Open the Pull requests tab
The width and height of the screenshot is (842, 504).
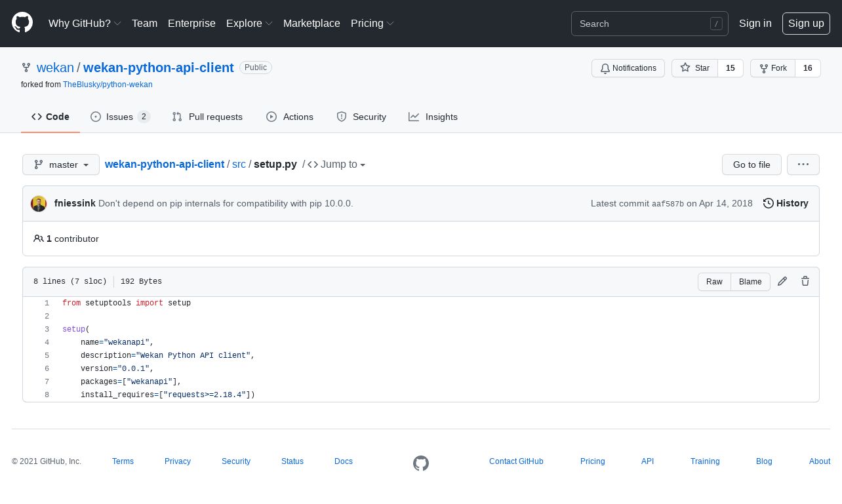207,117
